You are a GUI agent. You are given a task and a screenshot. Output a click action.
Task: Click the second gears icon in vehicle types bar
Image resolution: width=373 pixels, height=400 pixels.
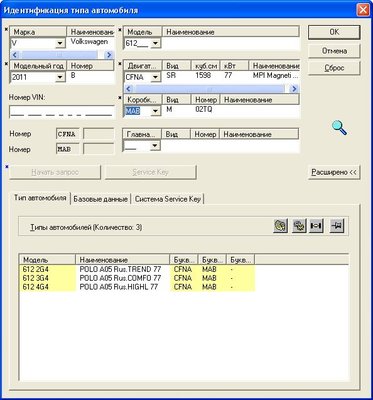point(299,226)
